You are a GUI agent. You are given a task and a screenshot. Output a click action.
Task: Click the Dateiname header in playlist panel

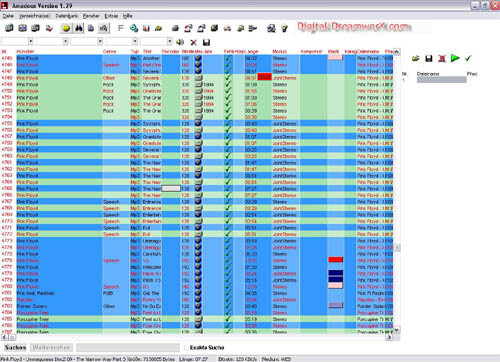(428, 74)
